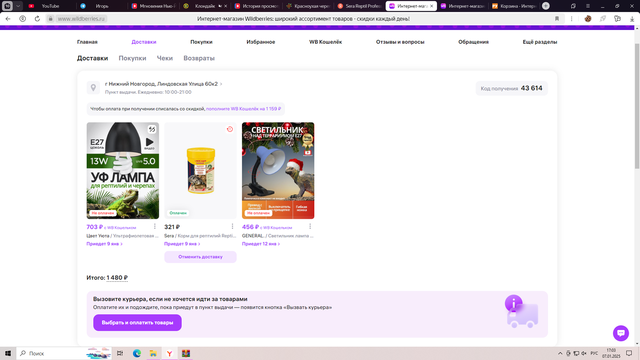
Task: Open the Sera reptile feed product thumbnail
Action: [x=200, y=171]
